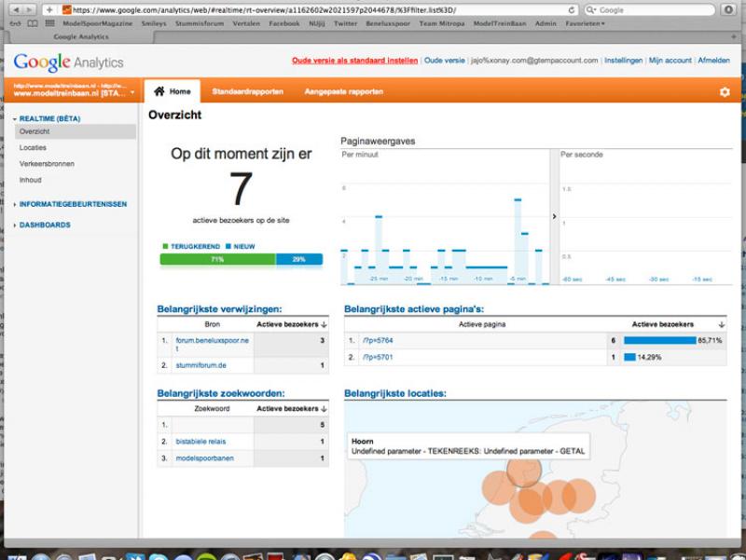Open the active page /?p=5701 link
The width and height of the screenshot is (746, 560).
coord(378,358)
